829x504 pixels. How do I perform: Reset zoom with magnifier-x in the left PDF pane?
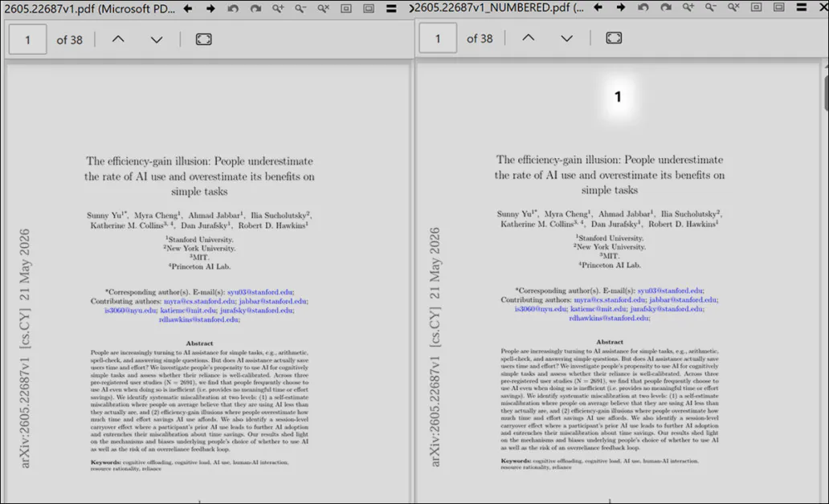[323, 9]
